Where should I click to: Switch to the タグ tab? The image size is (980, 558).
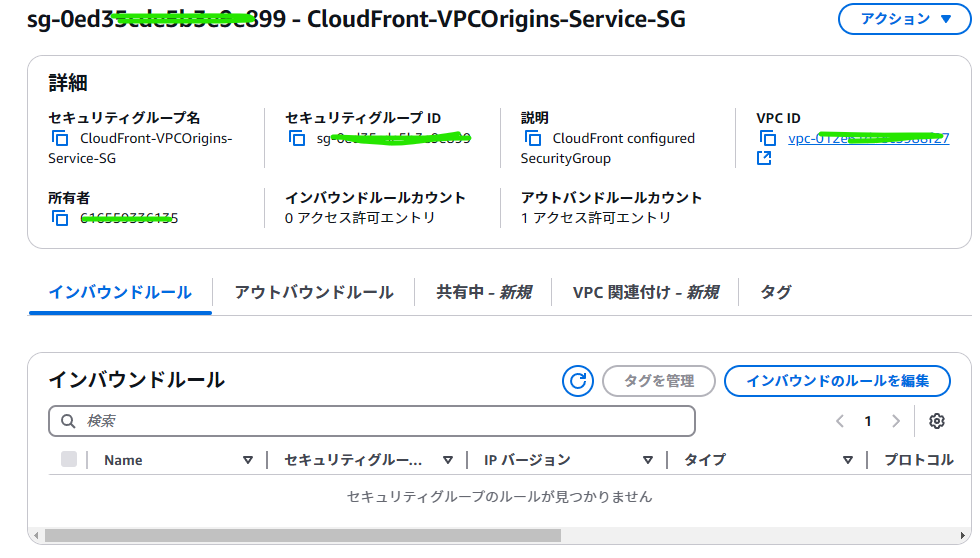click(x=776, y=292)
